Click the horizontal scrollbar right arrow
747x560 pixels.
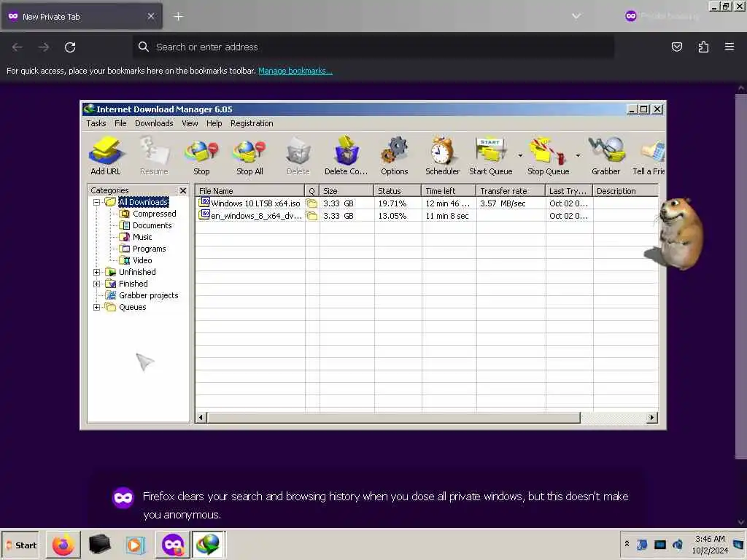point(652,418)
